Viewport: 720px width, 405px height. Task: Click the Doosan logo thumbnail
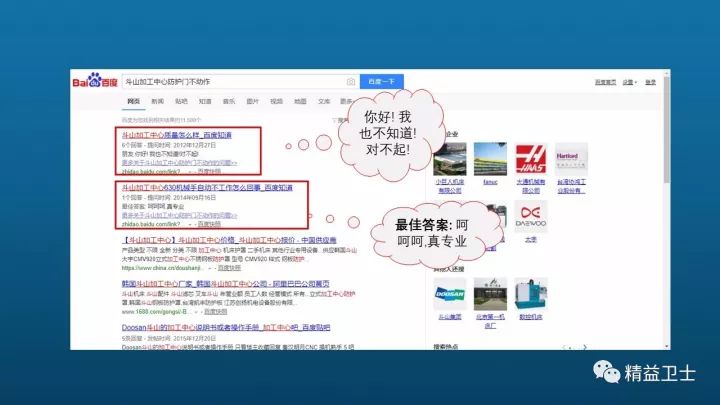pyautogui.click(x=450, y=294)
